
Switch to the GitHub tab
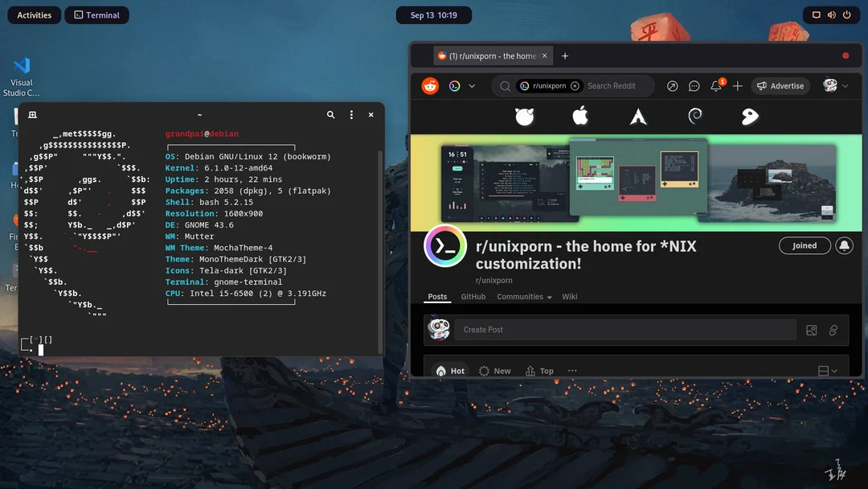point(473,297)
